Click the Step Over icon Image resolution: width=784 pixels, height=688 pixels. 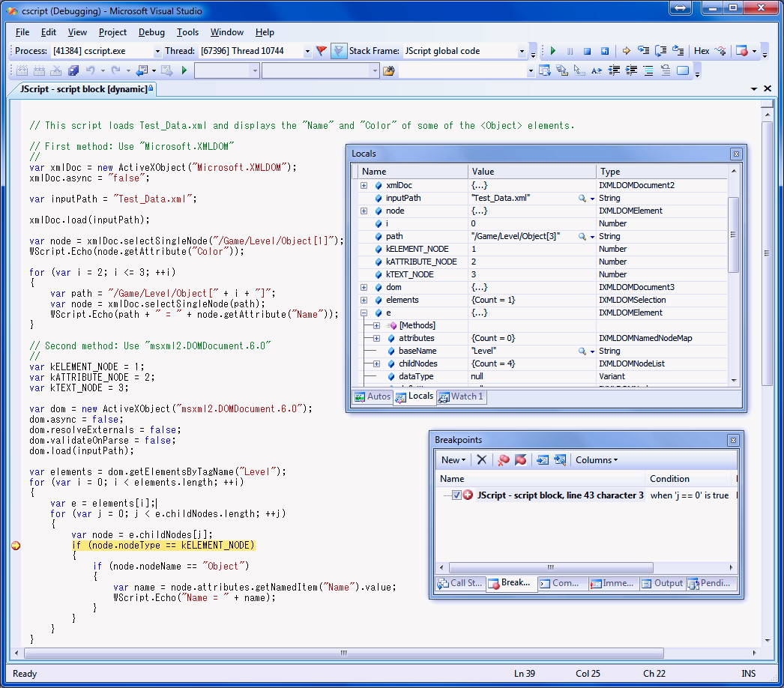pos(660,51)
